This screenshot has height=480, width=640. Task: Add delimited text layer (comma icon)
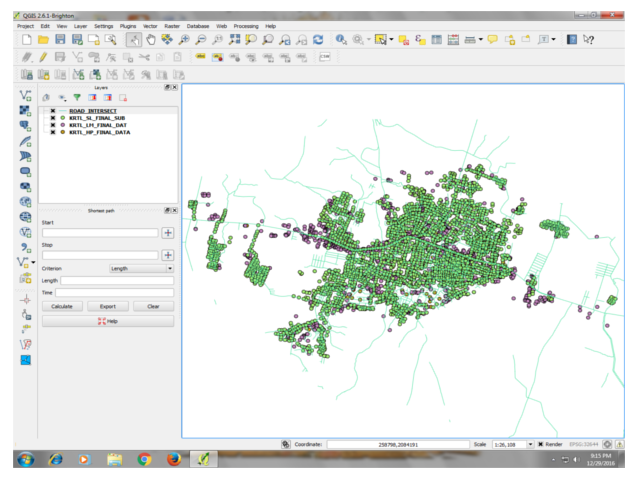(x=25, y=247)
